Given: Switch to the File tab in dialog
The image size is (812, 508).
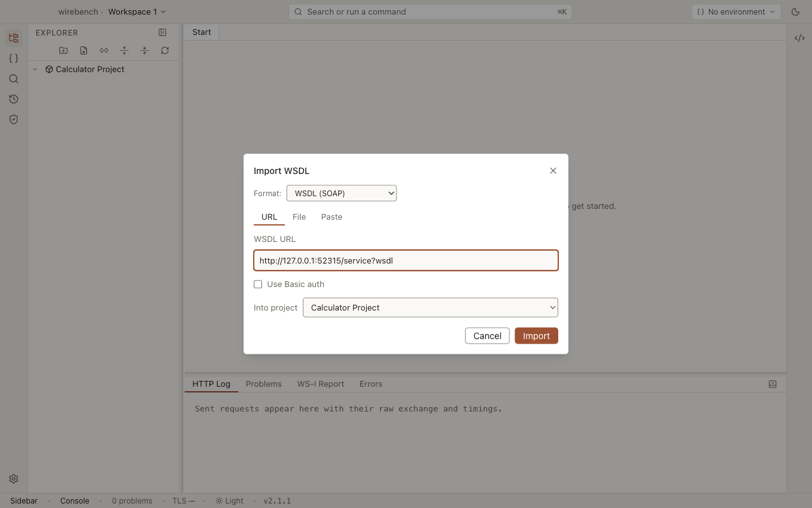Looking at the screenshot, I should [299, 217].
